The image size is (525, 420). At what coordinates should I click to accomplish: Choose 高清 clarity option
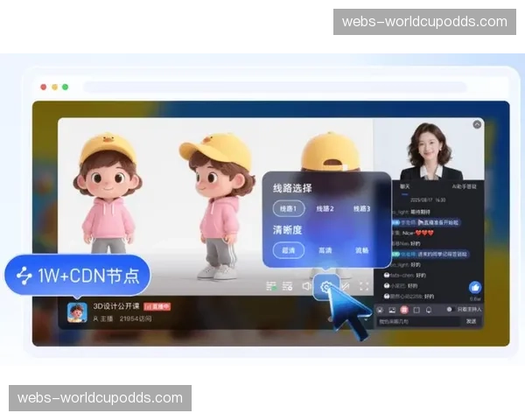325,250
